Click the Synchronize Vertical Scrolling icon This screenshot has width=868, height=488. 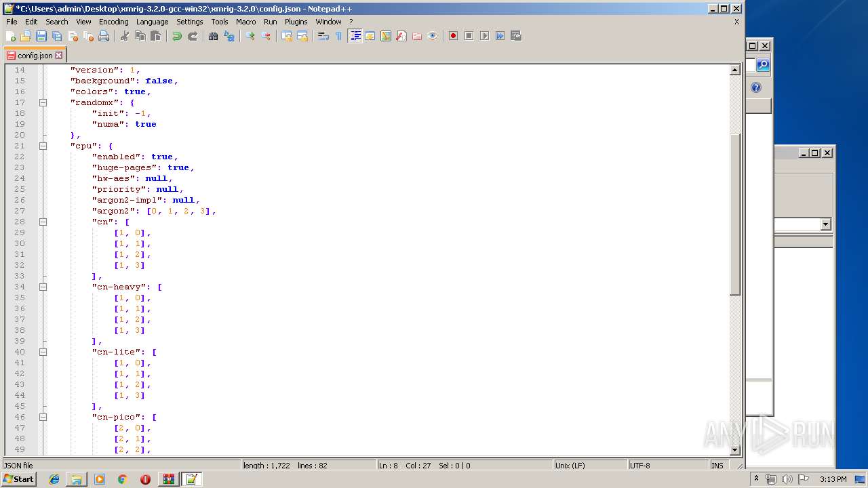[287, 36]
